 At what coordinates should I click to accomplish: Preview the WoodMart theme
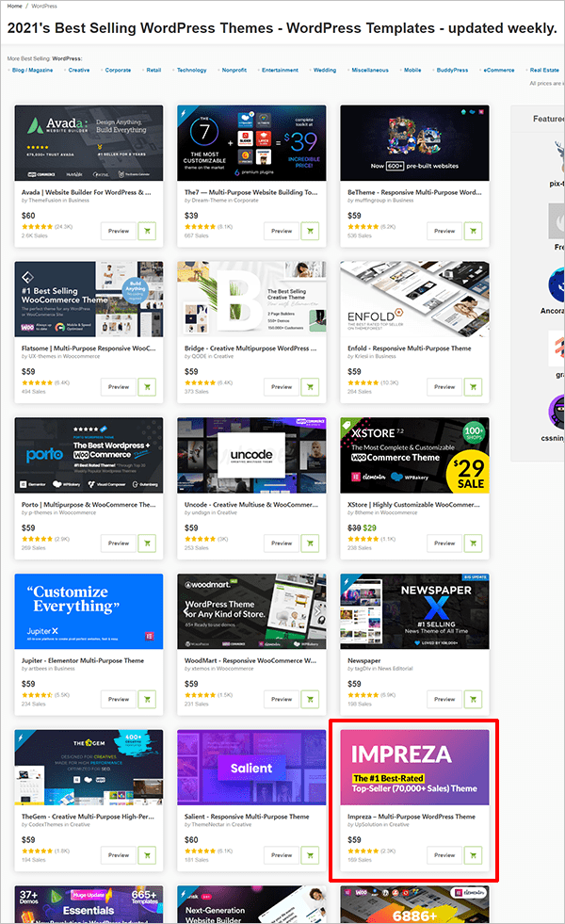click(x=282, y=700)
